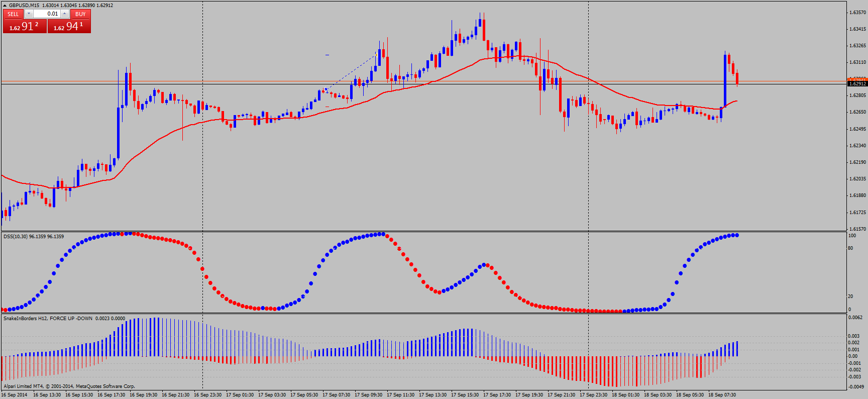
Task: Click the DSS scale label 80
Action: (x=850, y=248)
